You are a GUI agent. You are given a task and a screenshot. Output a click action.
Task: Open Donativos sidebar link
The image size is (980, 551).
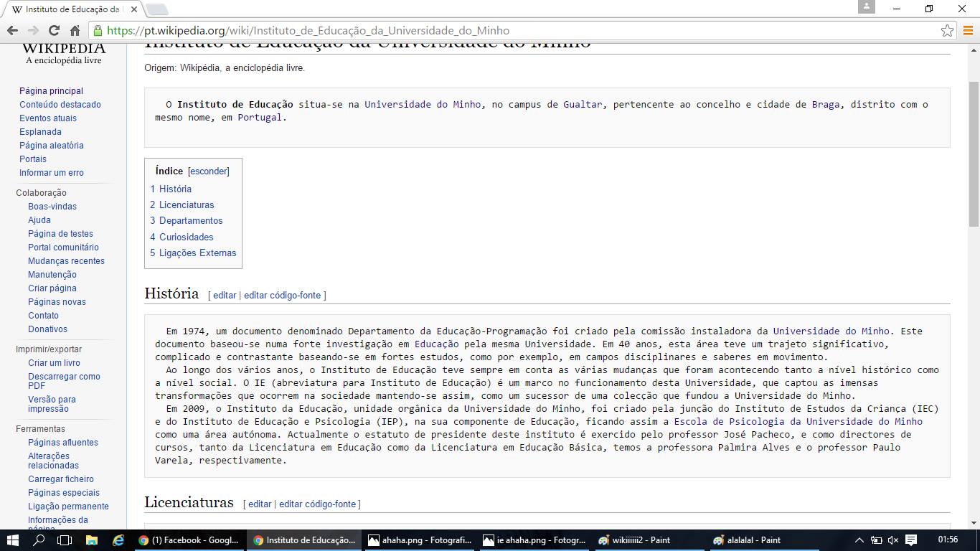47,329
